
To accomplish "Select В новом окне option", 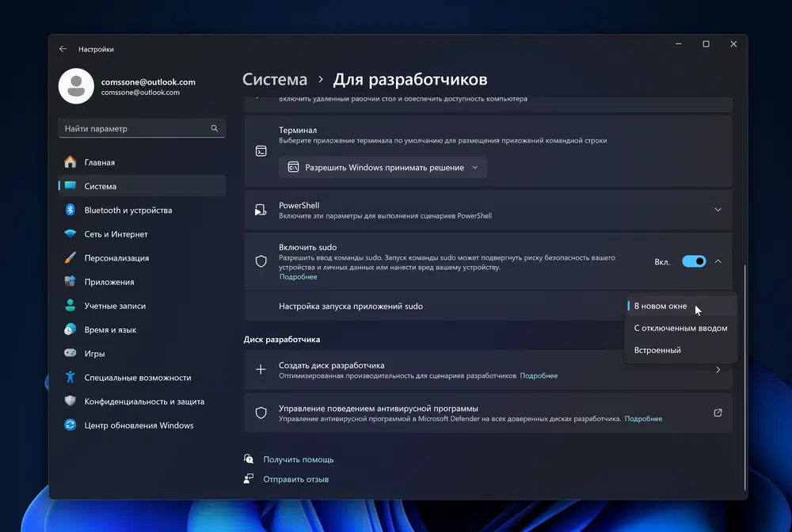I will click(680, 306).
